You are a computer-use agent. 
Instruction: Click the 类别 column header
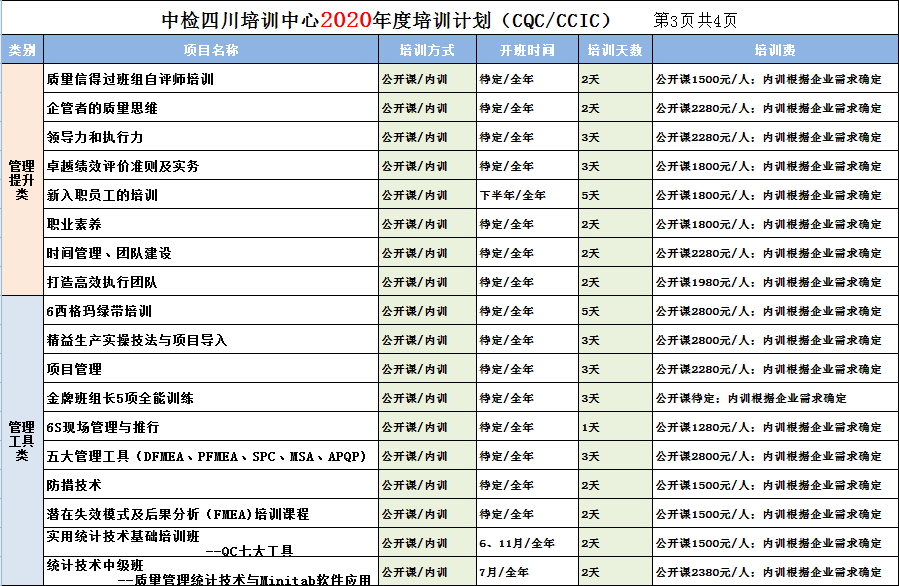(22, 49)
